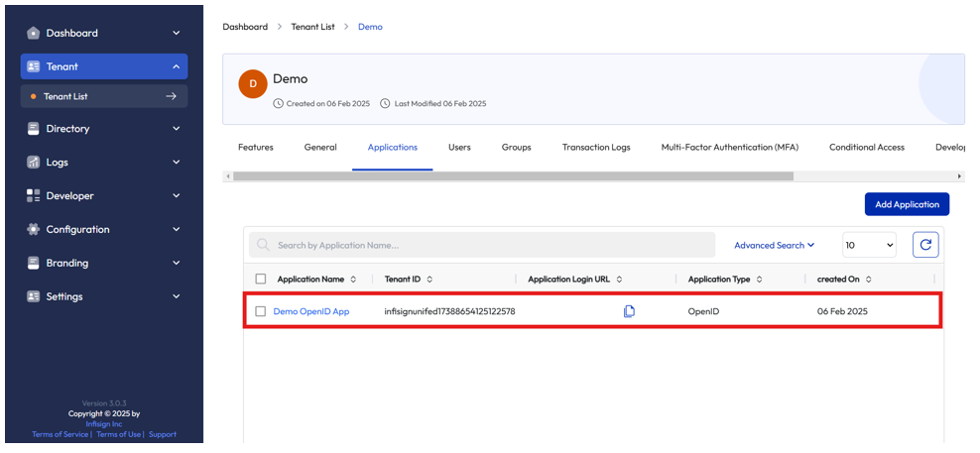Click the Branding icon in sidebar
Viewport: 980px width, 453px height.
pos(34,264)
